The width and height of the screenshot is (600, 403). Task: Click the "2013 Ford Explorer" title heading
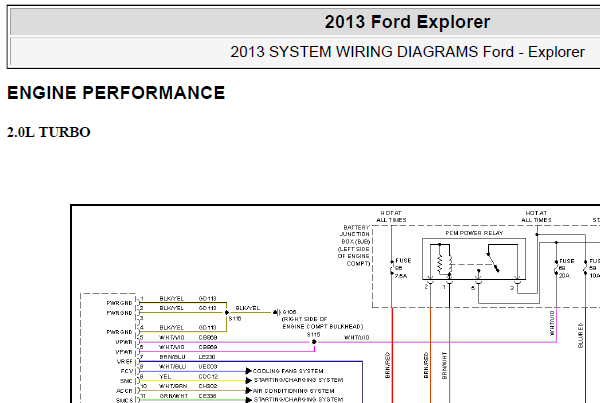(407, 22)
